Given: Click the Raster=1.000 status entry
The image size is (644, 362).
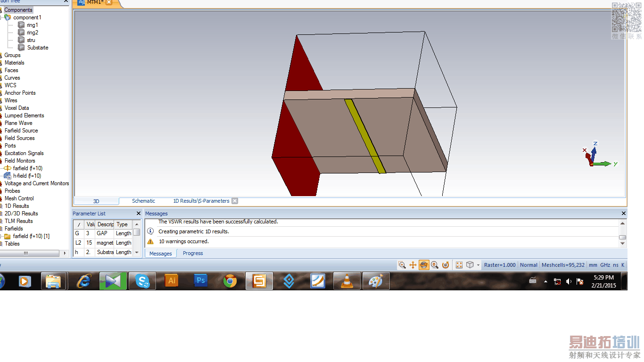Looking at the screenshot, I should coord(500,265).
